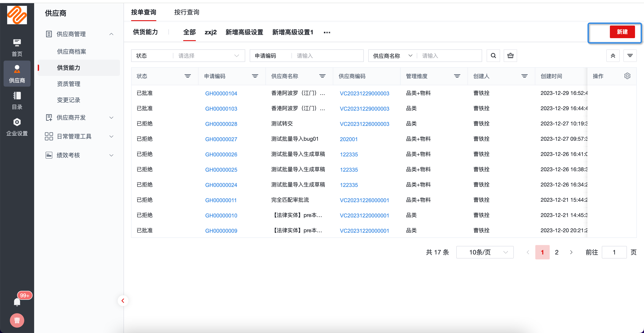Switch to 按行查询 tab
Screen dimensions: 644x333
pyautogui.click(x=187, y=12)
